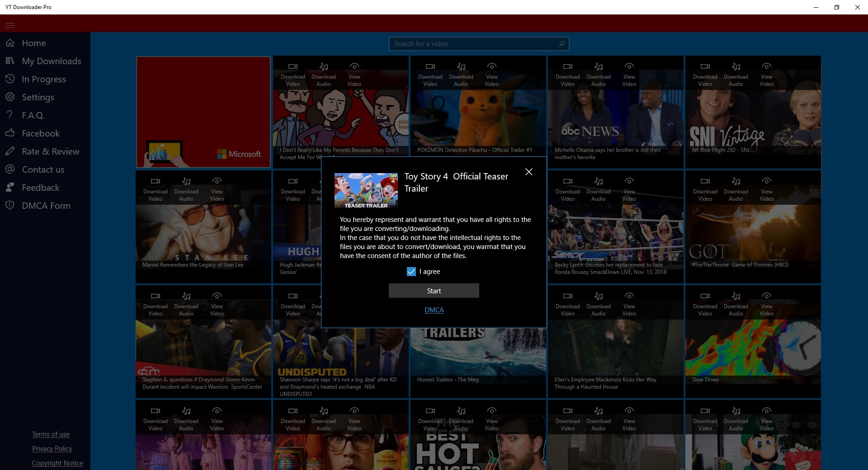This screenshot has width=868, height=470.
Task: Click the search magnifier icon
Action: click(562, 44)
